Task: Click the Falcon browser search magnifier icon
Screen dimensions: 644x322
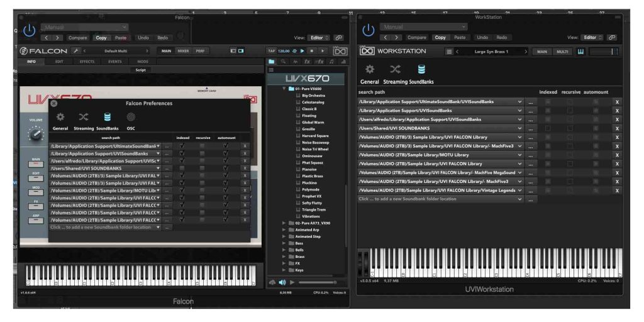Action: coord(284,61)
